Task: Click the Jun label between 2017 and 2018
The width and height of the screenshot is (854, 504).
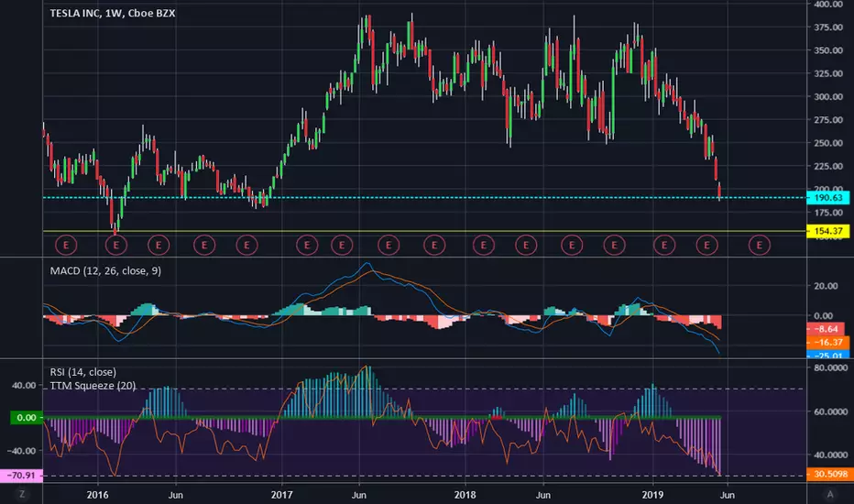Action: 359,495
